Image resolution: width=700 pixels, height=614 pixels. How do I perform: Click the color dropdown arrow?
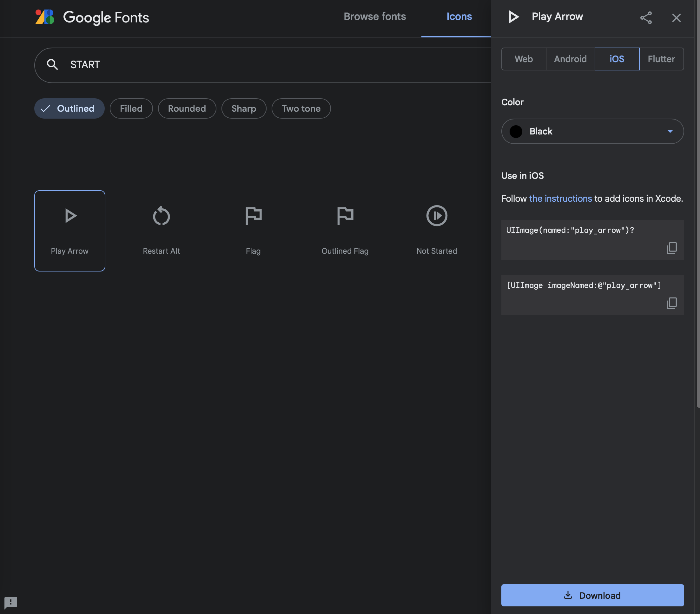pyautogui.click(x=670, y=131)
